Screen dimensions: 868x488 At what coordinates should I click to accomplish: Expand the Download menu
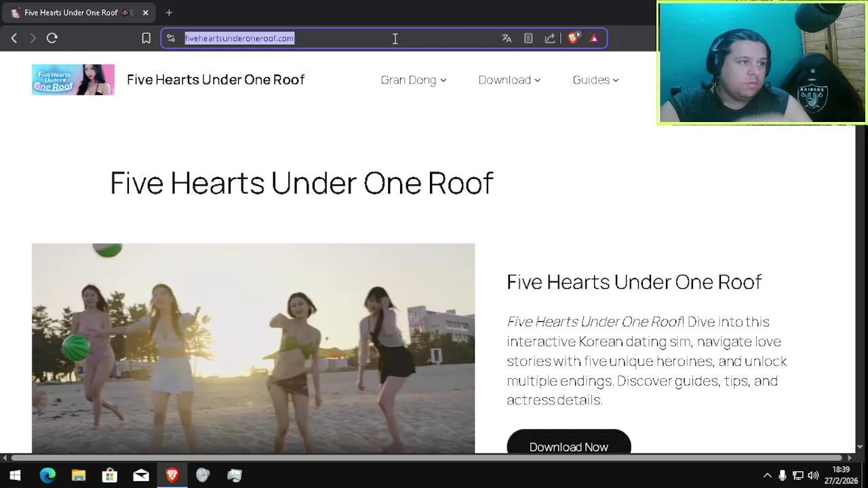point(509,80)
